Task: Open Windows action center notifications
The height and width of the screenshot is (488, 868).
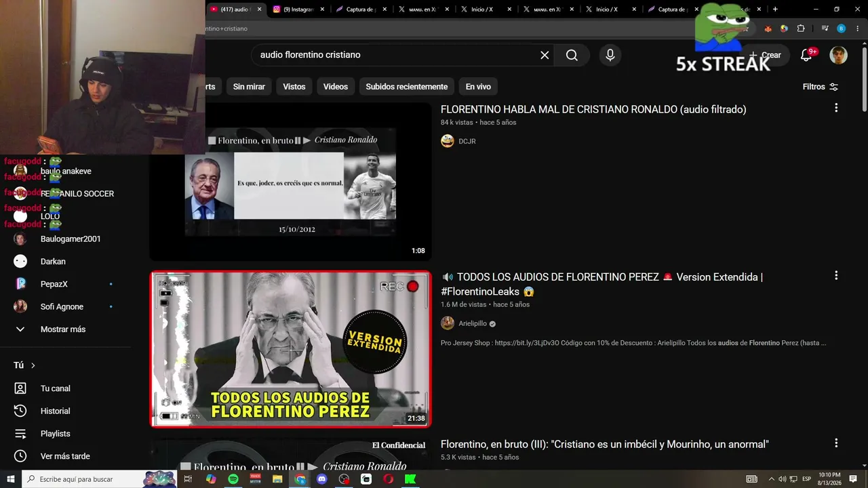Action: [854, 479]
